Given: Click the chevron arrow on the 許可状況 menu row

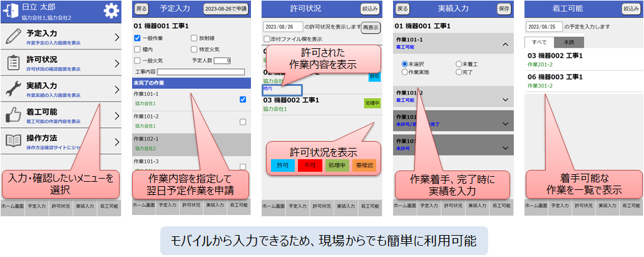Looking at the screenshot, I should click(x=116, y=63).
